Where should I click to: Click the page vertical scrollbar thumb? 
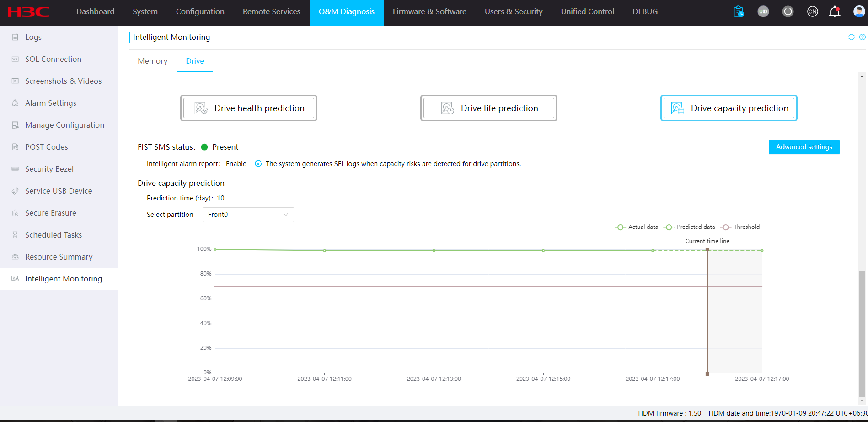point(862,334)
